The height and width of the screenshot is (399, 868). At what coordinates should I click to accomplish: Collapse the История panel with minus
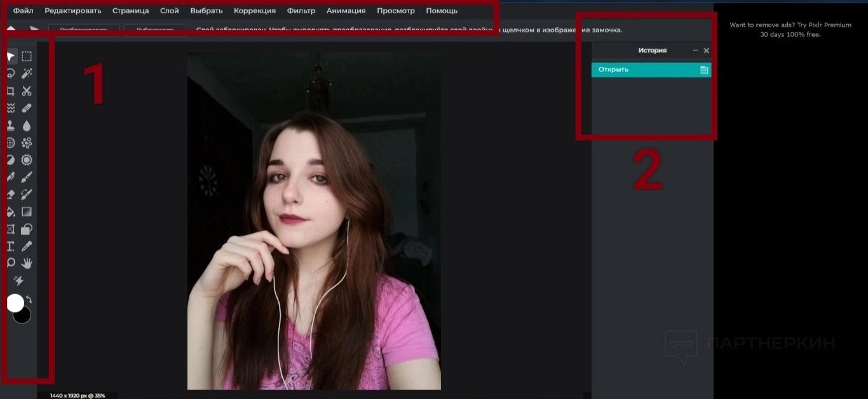pos(696,50)
